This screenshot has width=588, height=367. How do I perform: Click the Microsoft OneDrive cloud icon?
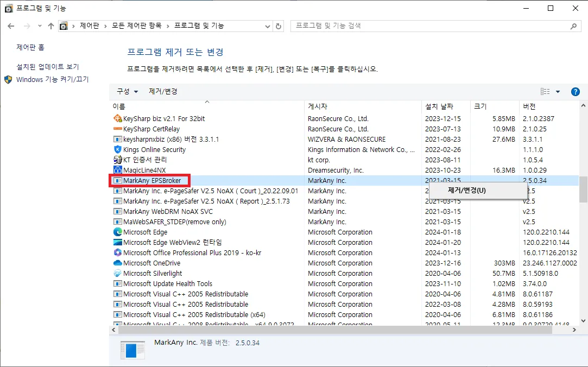pos(117,263)
